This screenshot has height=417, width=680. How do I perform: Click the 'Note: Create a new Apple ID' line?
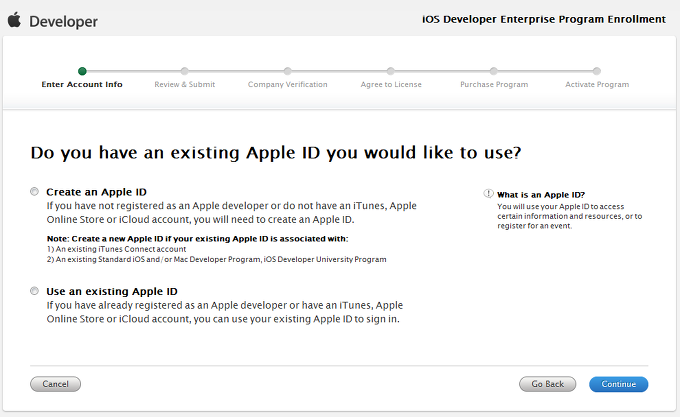197,238
